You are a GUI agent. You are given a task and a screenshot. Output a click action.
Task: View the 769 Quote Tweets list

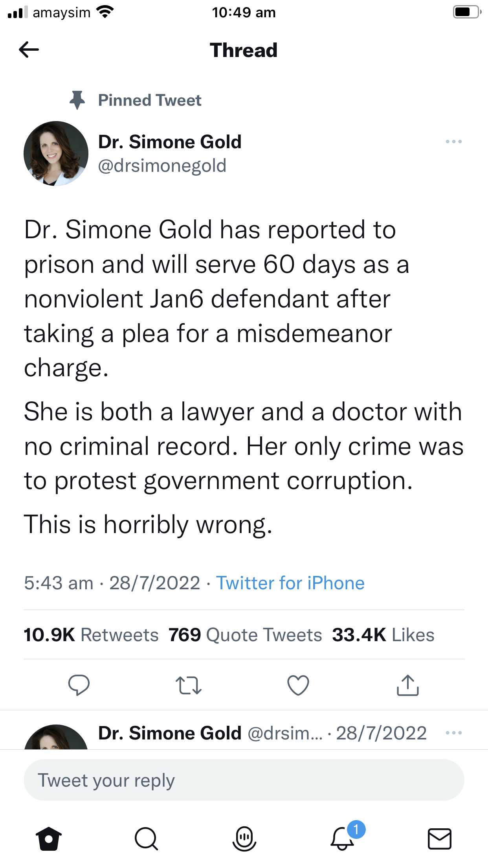pos(245,635)
